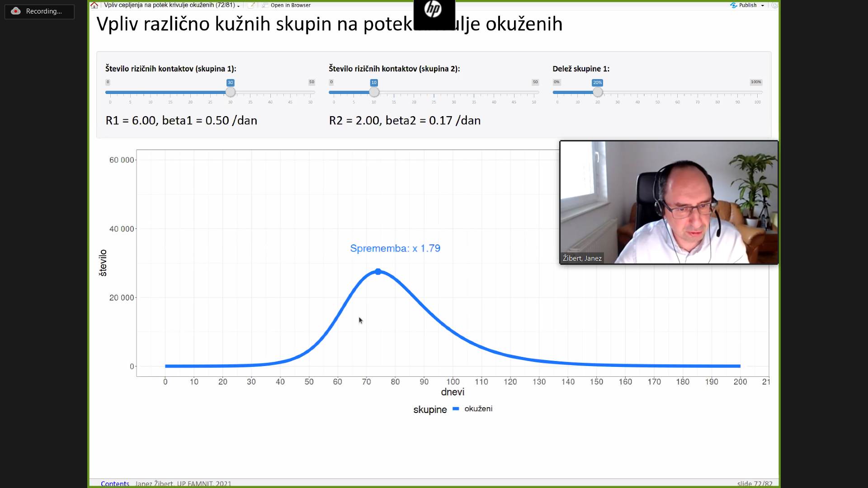
Task: Open the Contents link at bottom left
Action: point(115,483)
